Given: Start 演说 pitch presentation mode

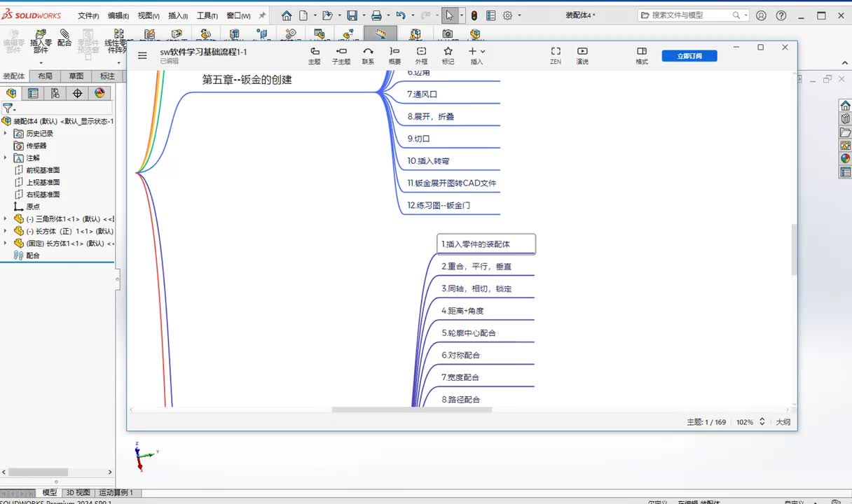Looking at the screenshot, I should [x=582, y=55].
